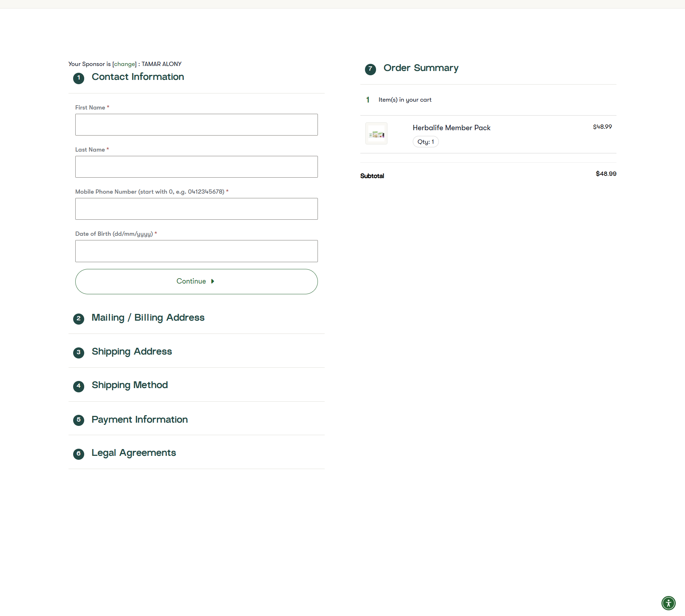Expand the Shipping Method section
685x616 pixels.
click(130, 385)
